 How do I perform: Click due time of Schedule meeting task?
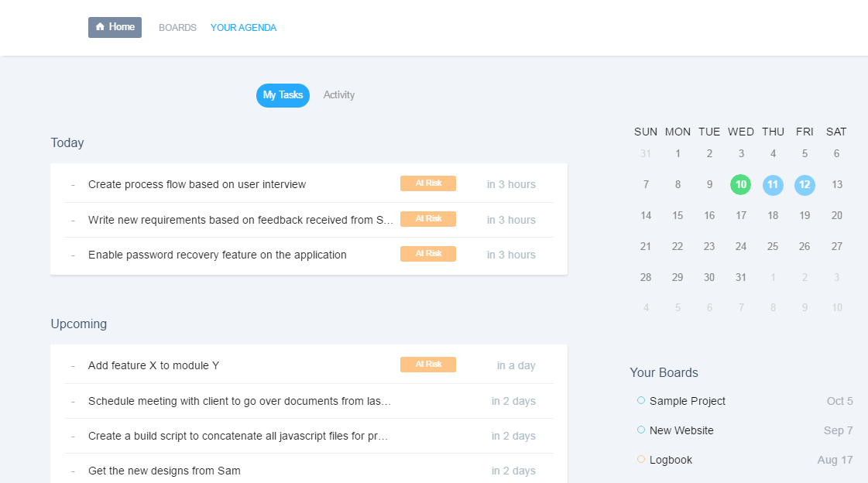tap(513, 401)
